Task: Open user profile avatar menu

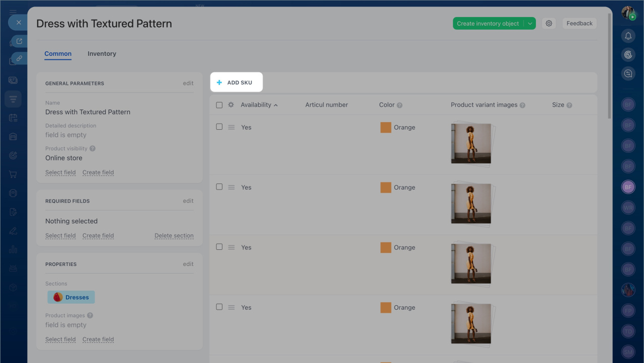Action: pos(628,13)
